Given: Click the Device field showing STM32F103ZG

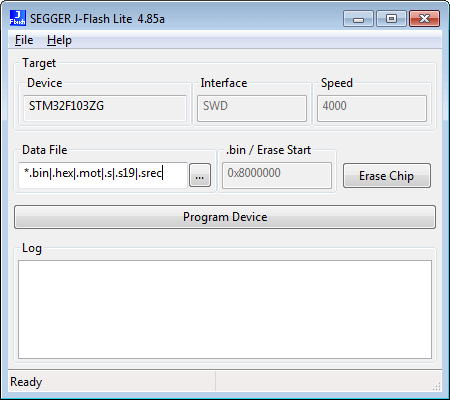Looking at the screenshot, I should pyautogui.click(x=105, y=108).
